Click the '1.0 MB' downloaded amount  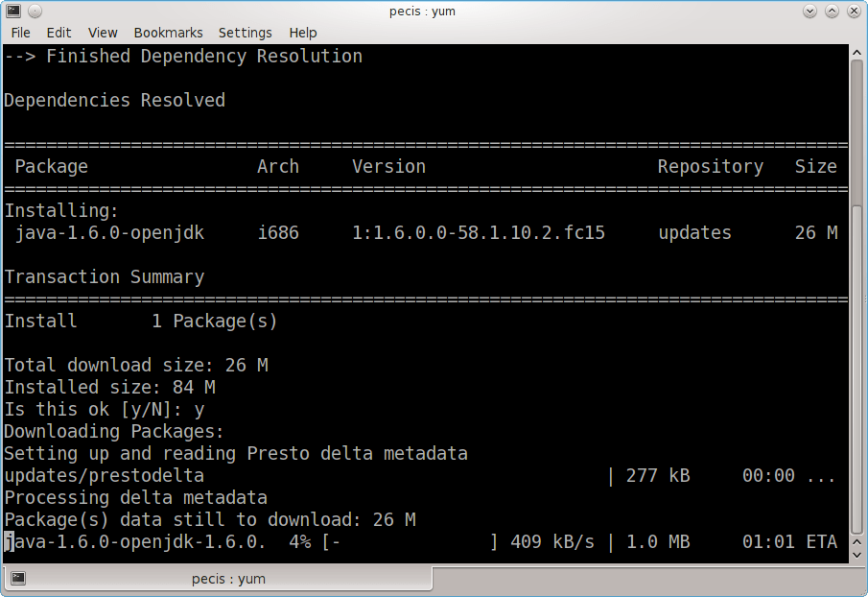[x=658, y=541]
